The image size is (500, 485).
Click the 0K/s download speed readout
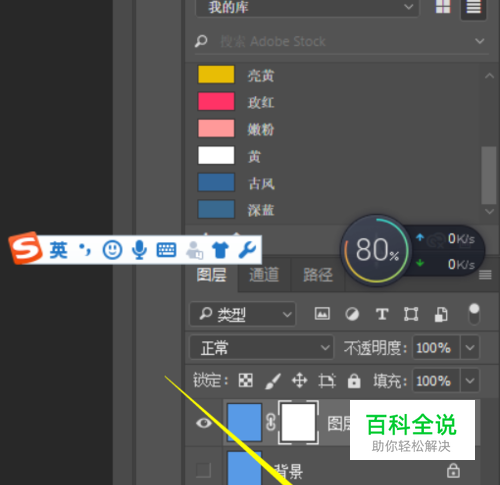pos(461,264)
